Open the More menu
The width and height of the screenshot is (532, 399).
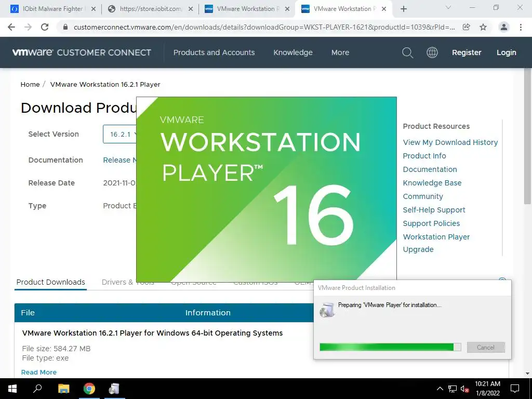click(340, 52)
